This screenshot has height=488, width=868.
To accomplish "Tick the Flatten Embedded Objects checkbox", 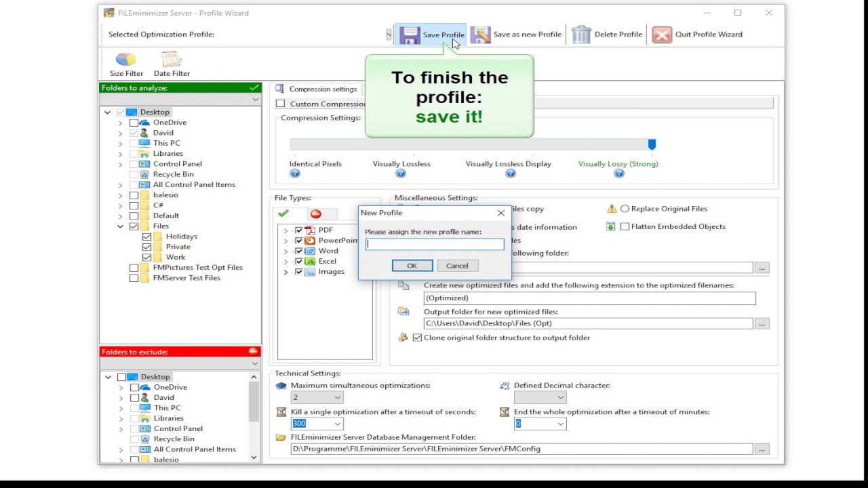I will pyautogui.click(x=625, y=226).
